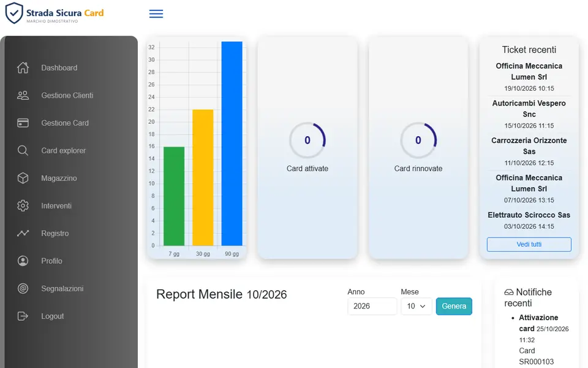The width and height of the screenshot is (588, 368).
Task: Select the Autoricambi Vespero Snc ticket
Action: (x=529, y=114)
